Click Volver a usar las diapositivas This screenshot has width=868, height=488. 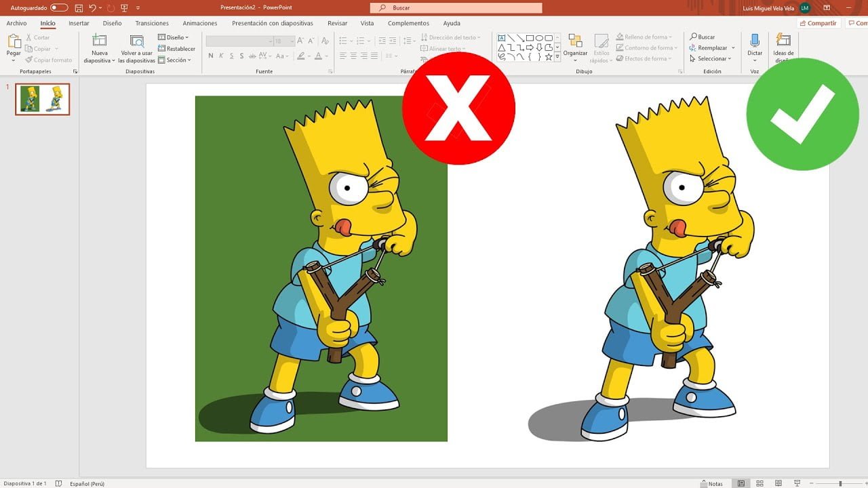(x=137, y=48)
